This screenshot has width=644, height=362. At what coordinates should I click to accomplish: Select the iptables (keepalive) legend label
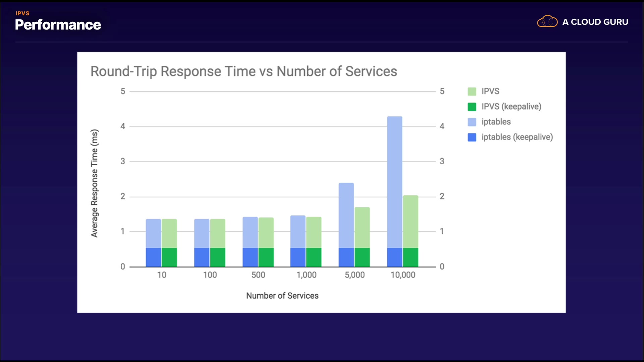(x=517, y=137)
